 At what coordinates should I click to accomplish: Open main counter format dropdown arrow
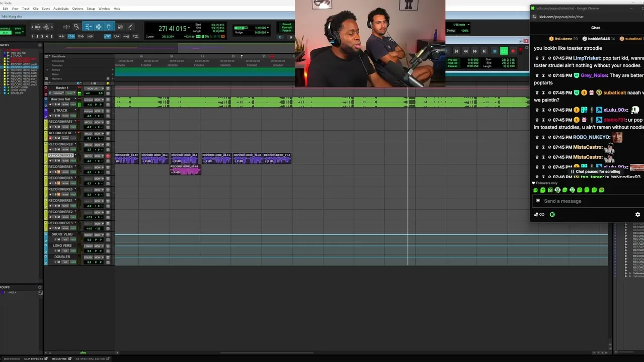point(189,28)
